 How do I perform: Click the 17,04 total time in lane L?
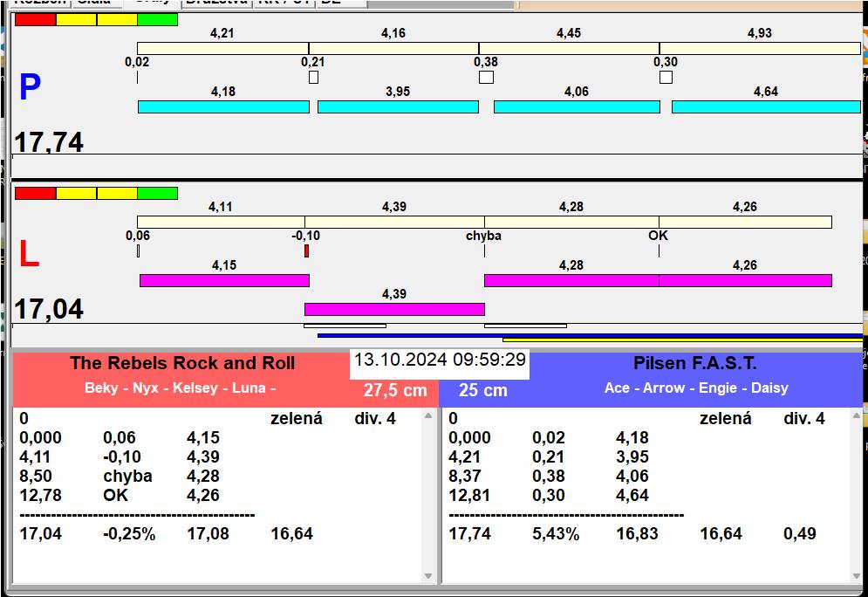coord(49,309)
